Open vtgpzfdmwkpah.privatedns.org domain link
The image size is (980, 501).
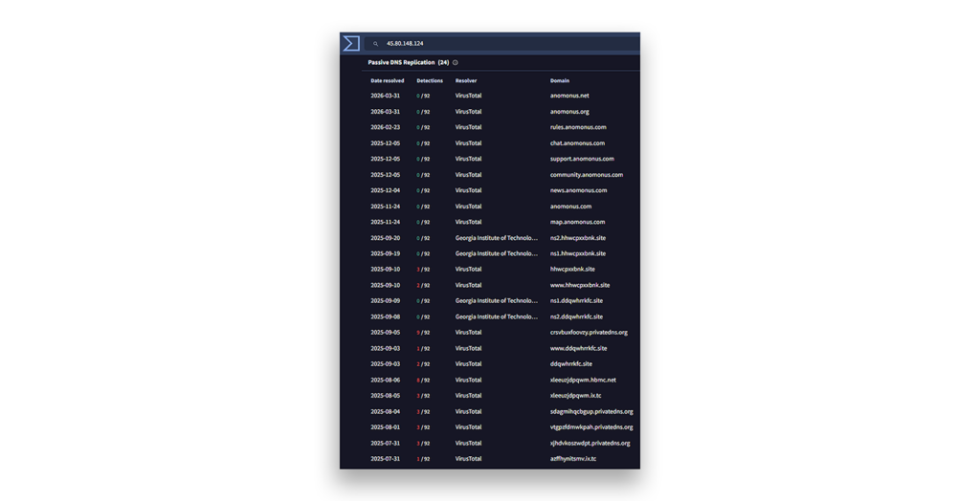click(x=591, y=427)
